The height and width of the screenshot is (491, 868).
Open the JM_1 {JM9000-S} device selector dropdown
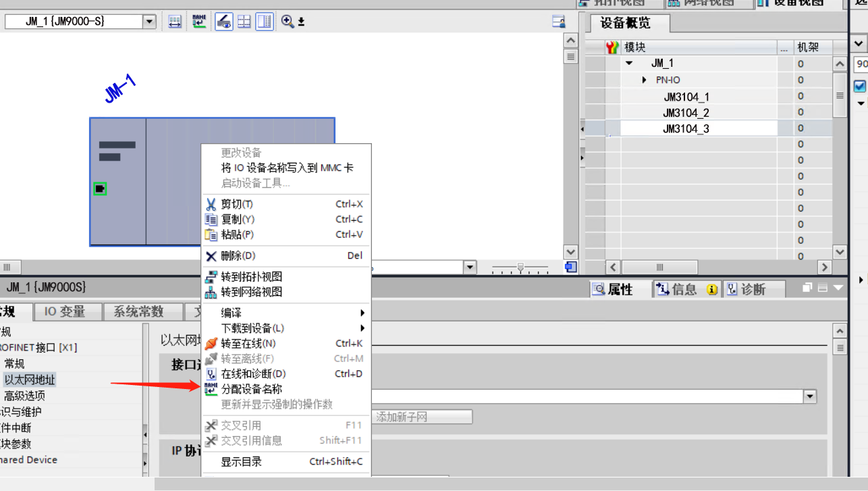149,22
